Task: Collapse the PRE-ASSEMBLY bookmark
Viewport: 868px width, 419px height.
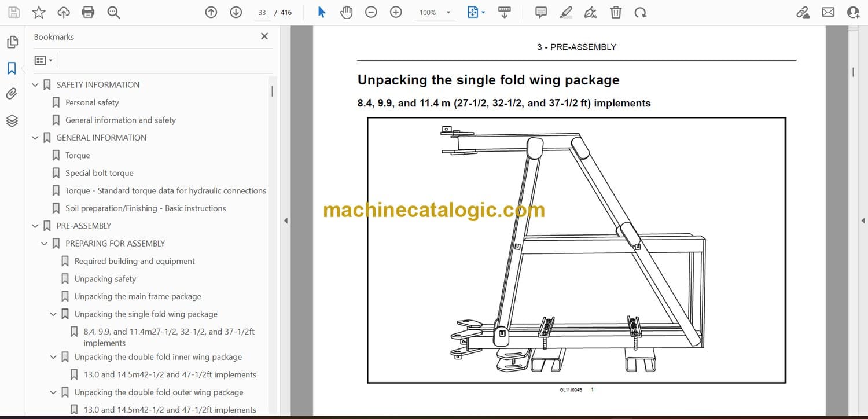Action: tap(36, 226)
